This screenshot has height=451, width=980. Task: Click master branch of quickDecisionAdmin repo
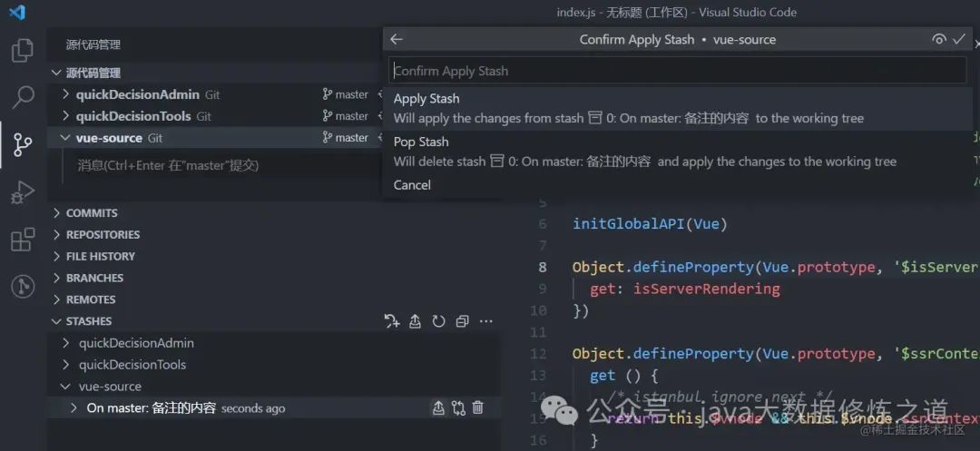(x=346, y=94)
